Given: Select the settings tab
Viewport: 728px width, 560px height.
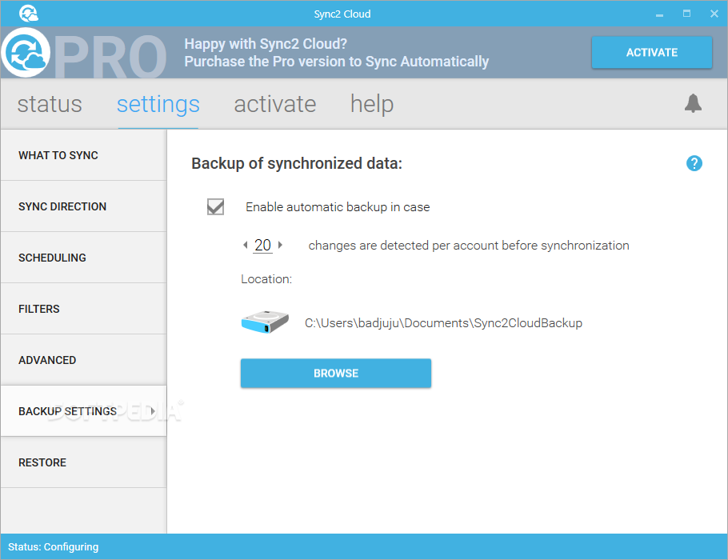Looking at the screenshot, I should [158, 104].
